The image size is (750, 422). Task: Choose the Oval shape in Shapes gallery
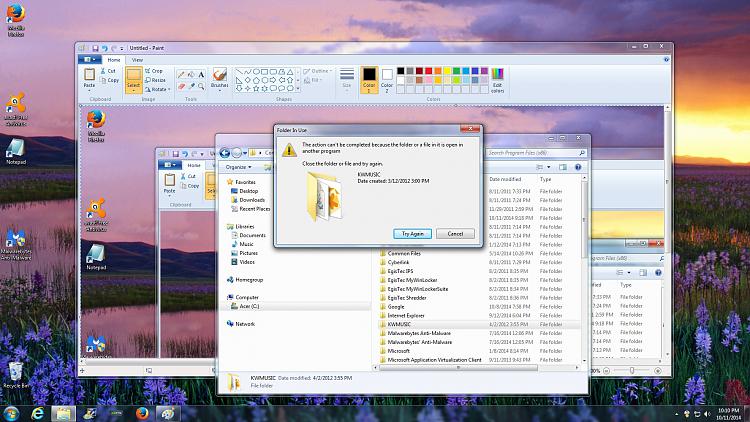tap(256, 72)
